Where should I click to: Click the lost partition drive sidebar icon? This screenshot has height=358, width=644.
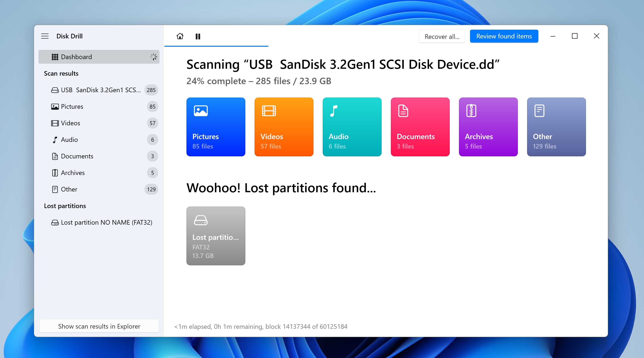(55, 222)
